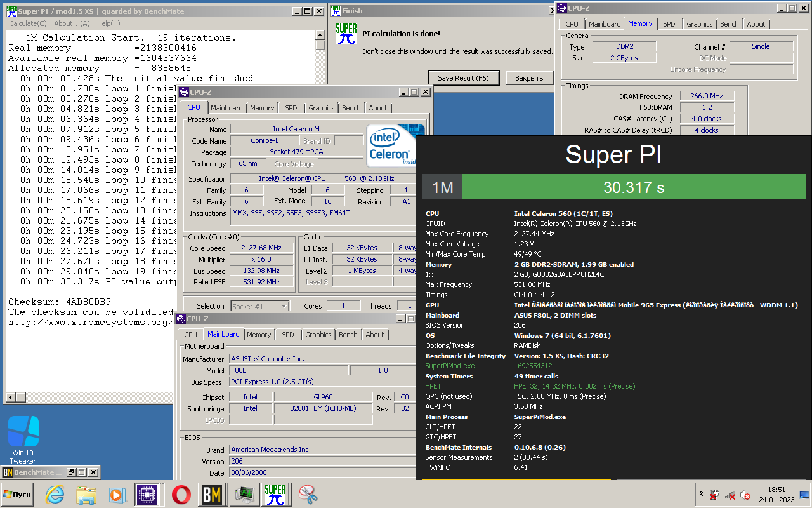Click the Multiplier x 16.0 field
Viewport: 812px width, 508px height.
(x=261, y=260)
